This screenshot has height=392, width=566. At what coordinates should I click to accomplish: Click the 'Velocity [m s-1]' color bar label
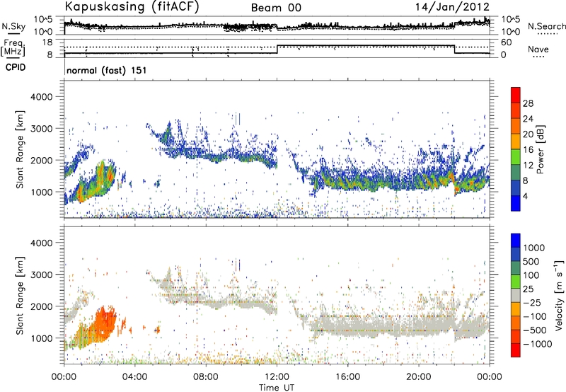click(x=559, y=295)
